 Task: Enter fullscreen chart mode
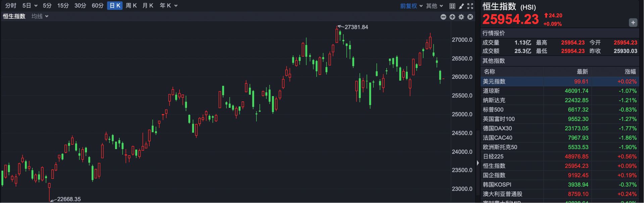[470, 6]
